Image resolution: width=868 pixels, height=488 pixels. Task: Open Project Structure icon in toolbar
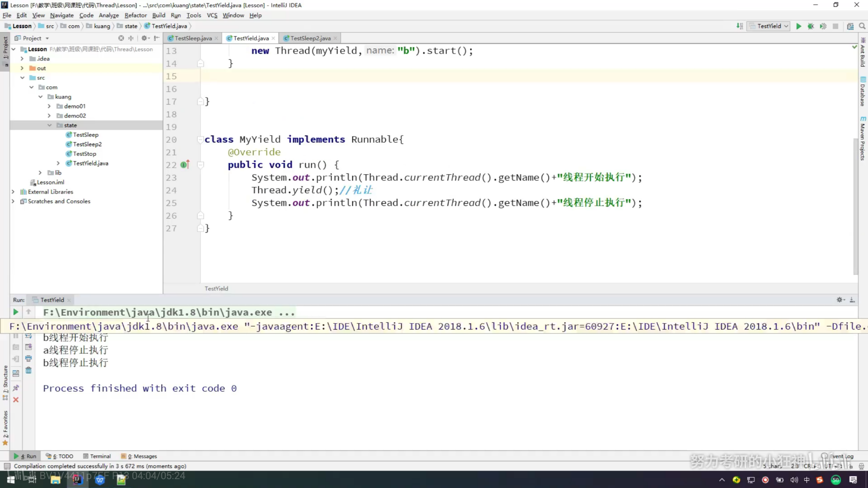tap(850, 26)
